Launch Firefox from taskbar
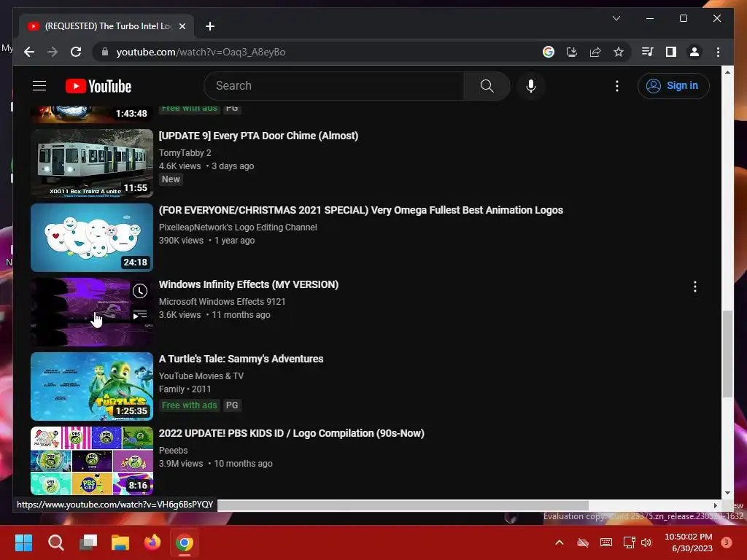Viewport: 747px width, 560px height. (x=152, y=542)
